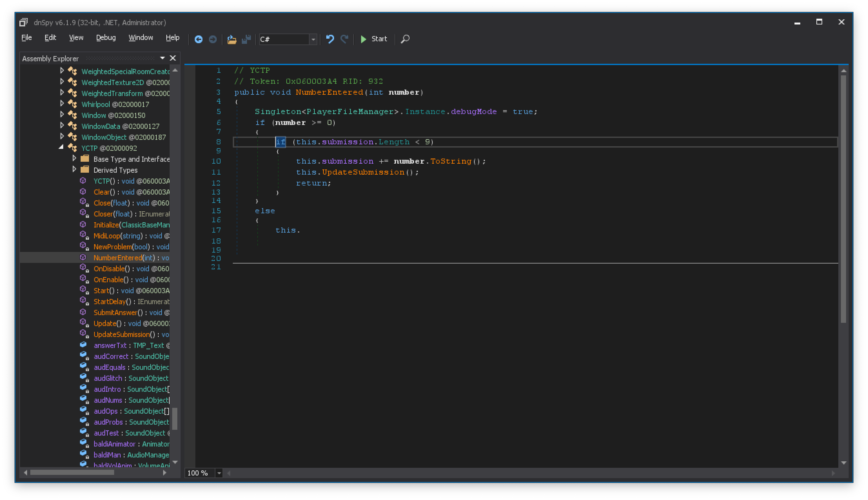Navigate back with the back arrow icon
868x500 pixels.
tap(199, 39)
